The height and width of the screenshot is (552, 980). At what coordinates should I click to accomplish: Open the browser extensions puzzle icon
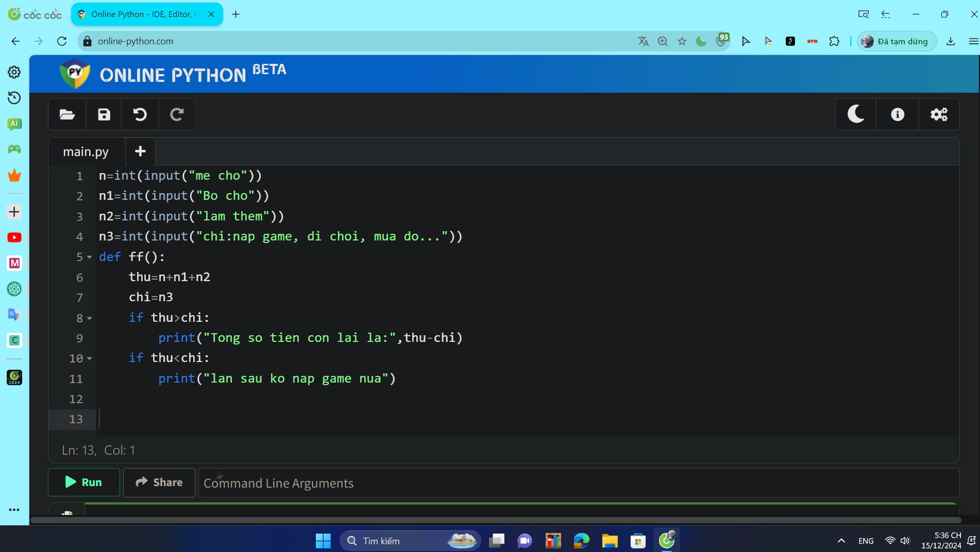834,41
